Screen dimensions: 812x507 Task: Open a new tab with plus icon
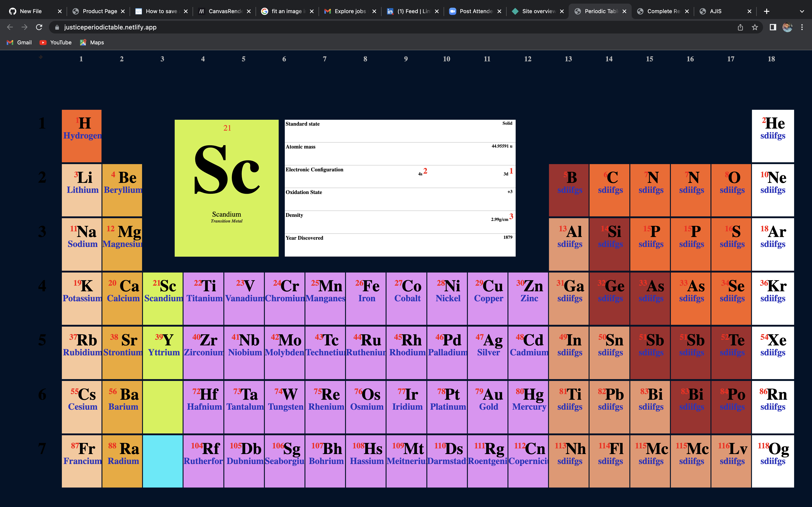[766, 11]
